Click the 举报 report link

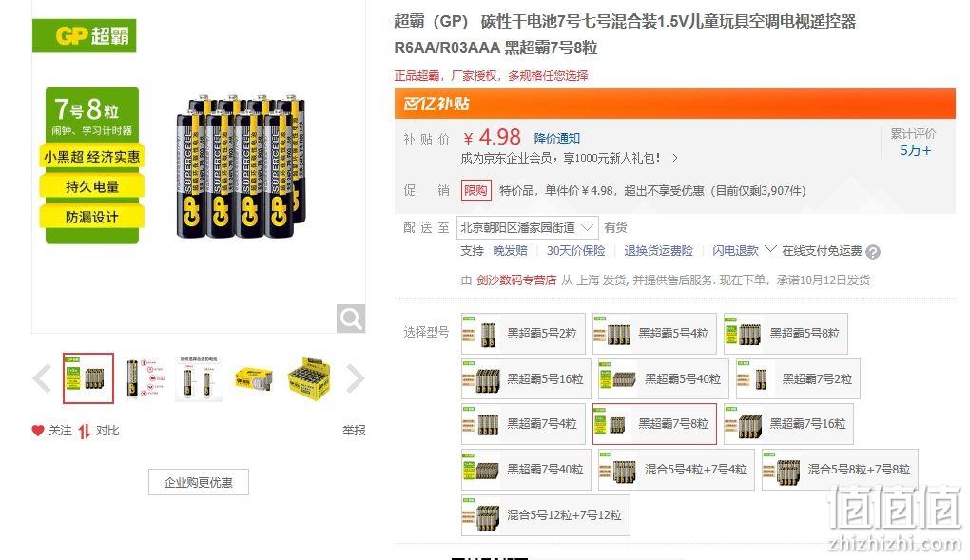(x=354, y=430)
